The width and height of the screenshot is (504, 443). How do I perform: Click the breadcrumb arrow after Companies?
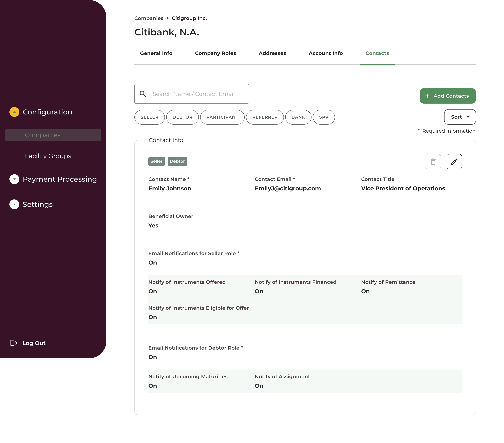[168, 18]
